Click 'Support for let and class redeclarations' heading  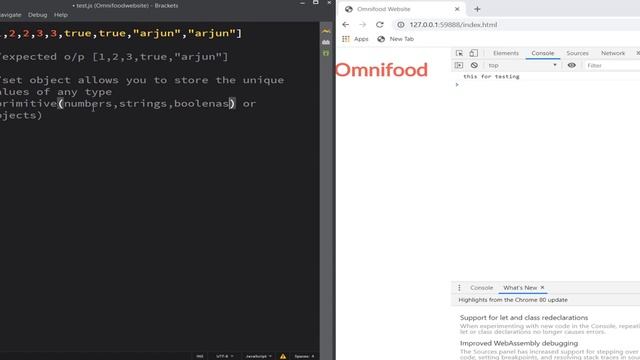point(524,318)
